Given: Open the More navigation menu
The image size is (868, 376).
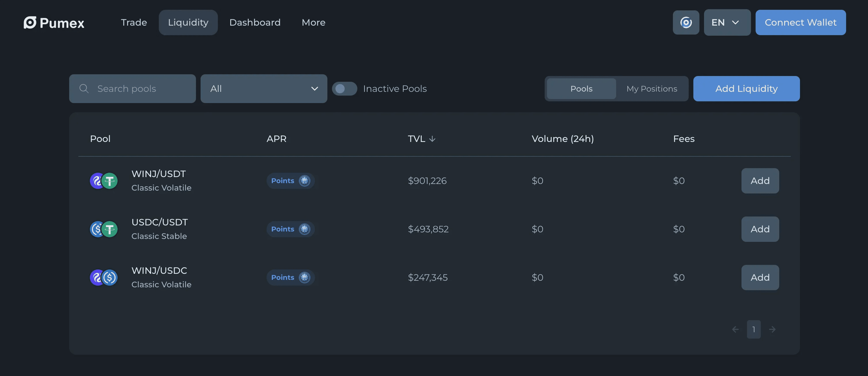Looking at the screenshot, I should [x=313, y=22].
